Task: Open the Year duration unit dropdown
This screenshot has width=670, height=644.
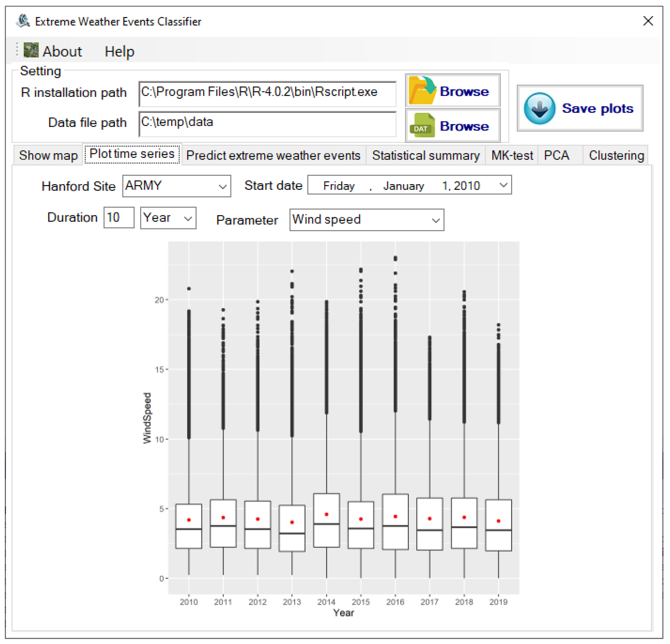Action: point(188,218)
